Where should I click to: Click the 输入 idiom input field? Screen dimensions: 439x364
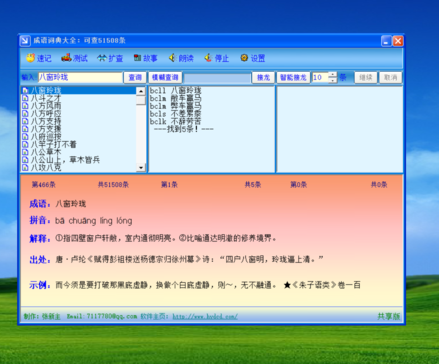(x=80, y=78)
